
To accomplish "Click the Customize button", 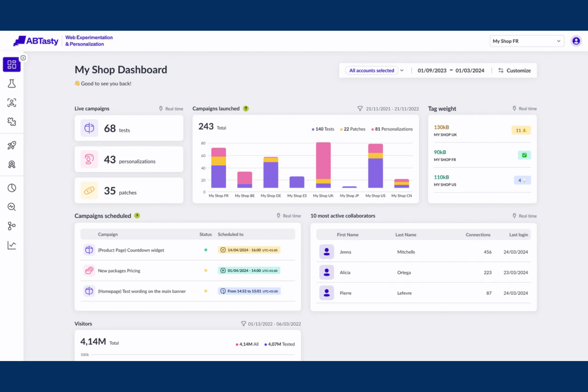I will [514, 70].
